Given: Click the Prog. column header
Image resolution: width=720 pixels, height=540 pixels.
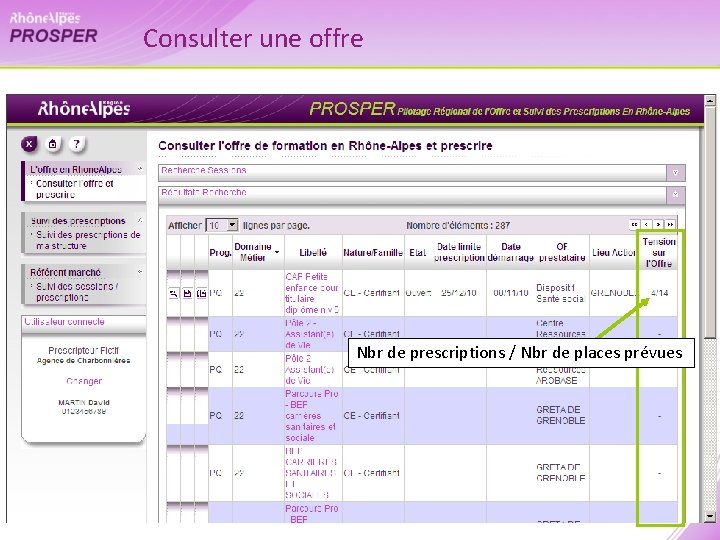Looking at the screenshot, I should (220, 253).
